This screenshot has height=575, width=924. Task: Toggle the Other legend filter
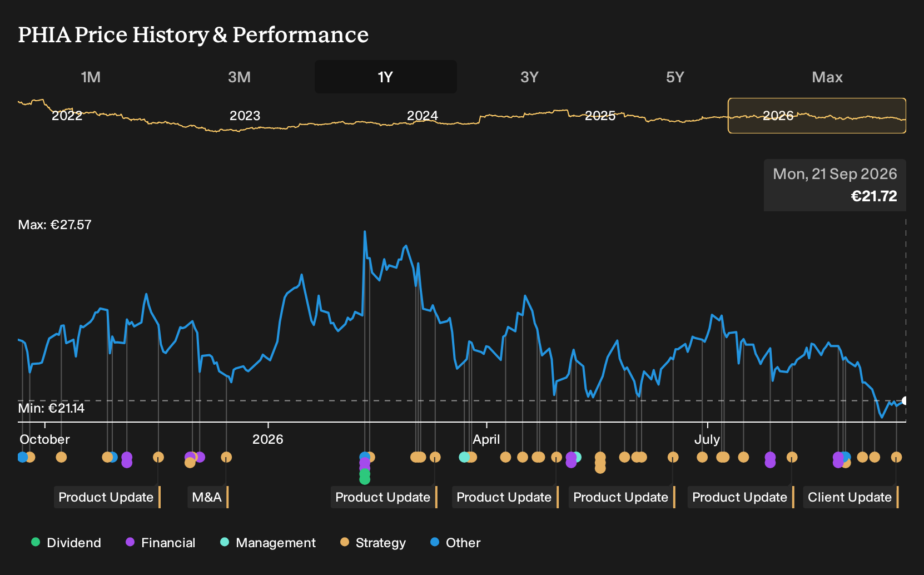pos(455,543)
